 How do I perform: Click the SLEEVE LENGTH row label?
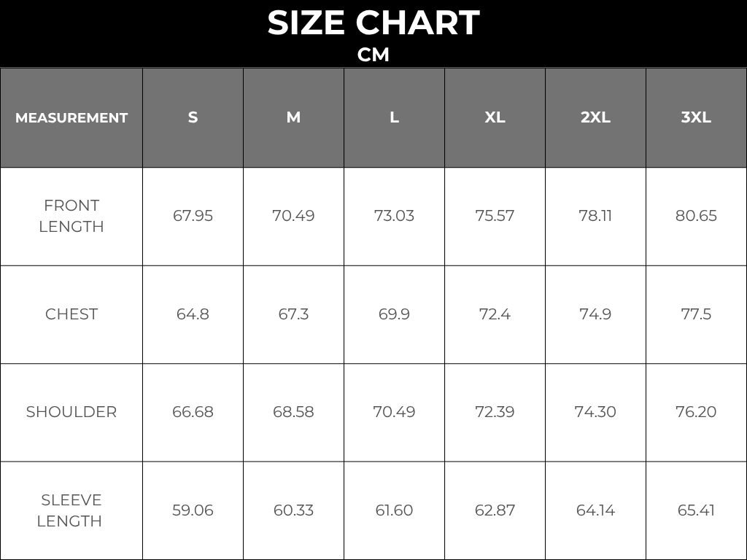coord(71,510)
